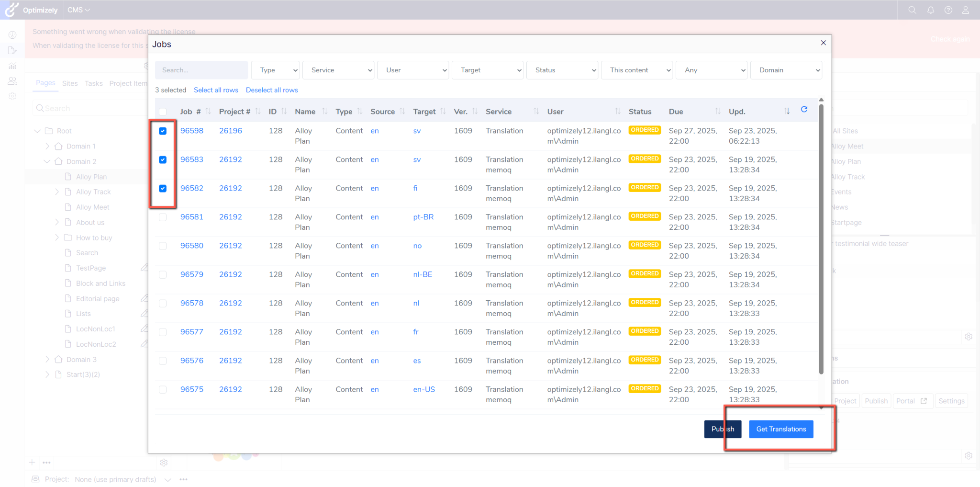Screen dimensions: 980x487
Task: Open job number 96598 link
Action: pos(192,131)
